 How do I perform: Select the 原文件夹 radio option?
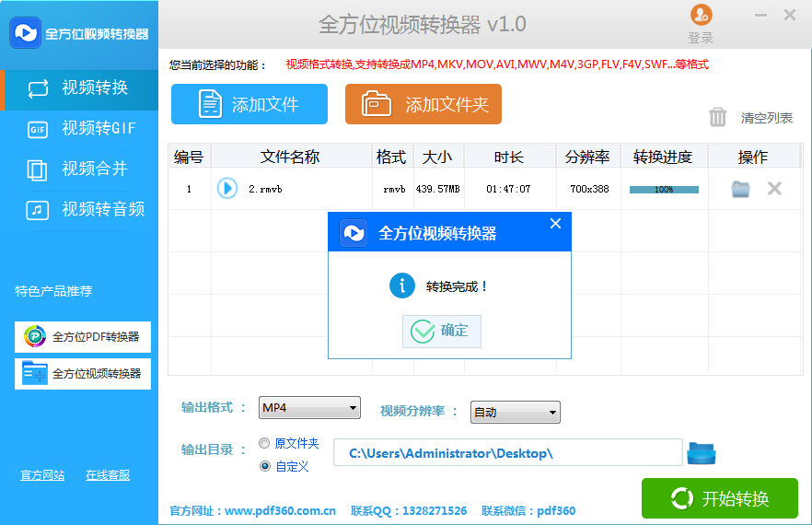[x=265, y=443]
